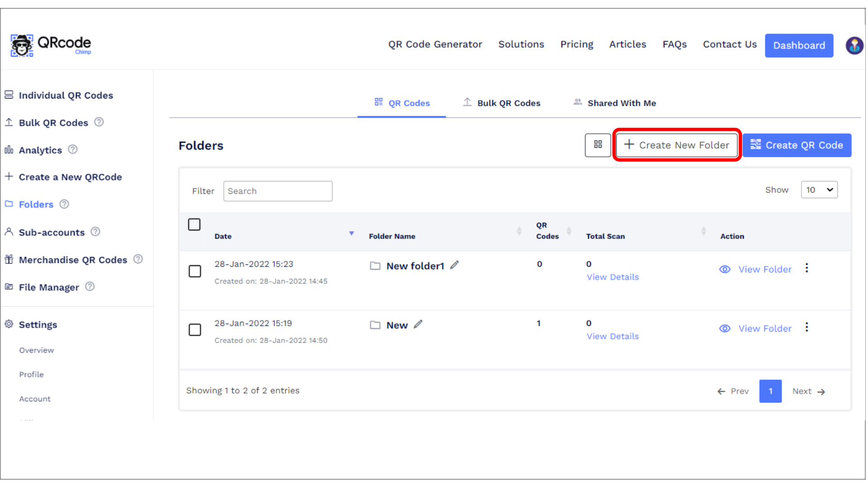Click help icon beside File Manager

(x=90, y=286)
